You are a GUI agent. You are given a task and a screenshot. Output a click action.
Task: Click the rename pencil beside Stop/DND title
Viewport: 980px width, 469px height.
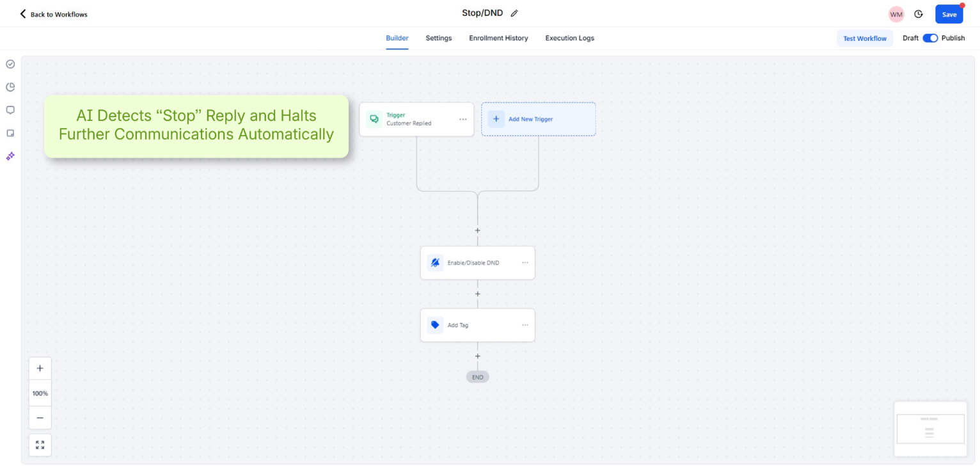pyautogui.click(x=514, y=13)
